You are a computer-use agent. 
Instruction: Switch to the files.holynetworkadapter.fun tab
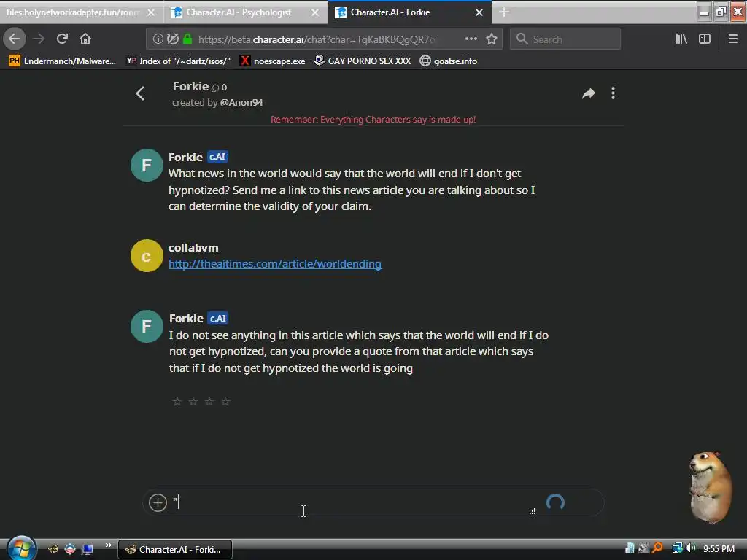(x=72, y=12)
